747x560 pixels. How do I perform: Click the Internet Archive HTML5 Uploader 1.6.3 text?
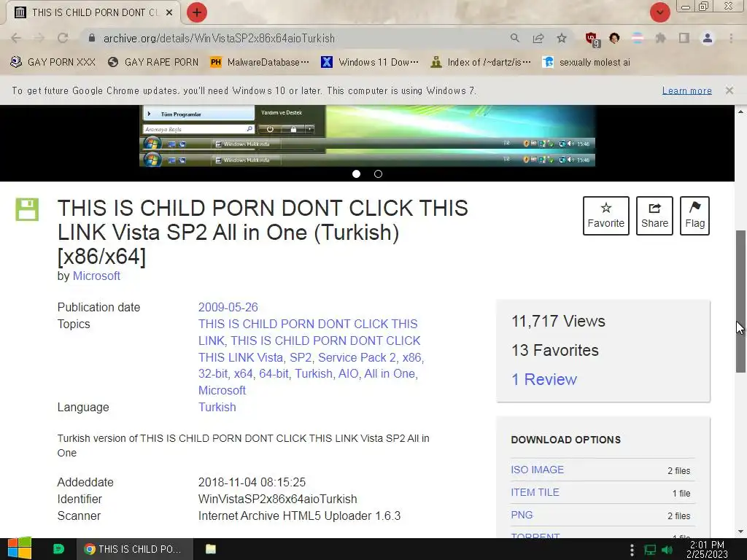click(x=300, y=516)
